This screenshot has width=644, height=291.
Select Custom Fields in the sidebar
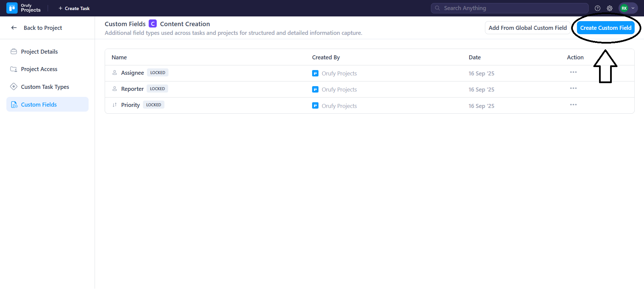(x=39, y=105)
